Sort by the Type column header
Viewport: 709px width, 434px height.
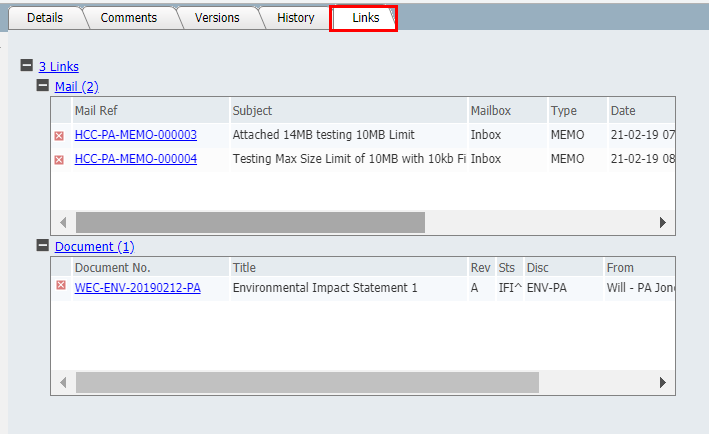point(577,110)
